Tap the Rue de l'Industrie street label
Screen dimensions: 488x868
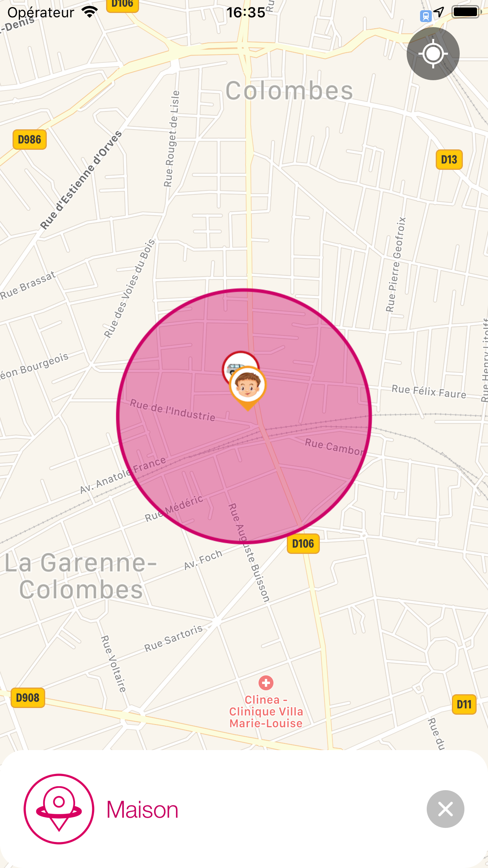click(x=172, y=410)
